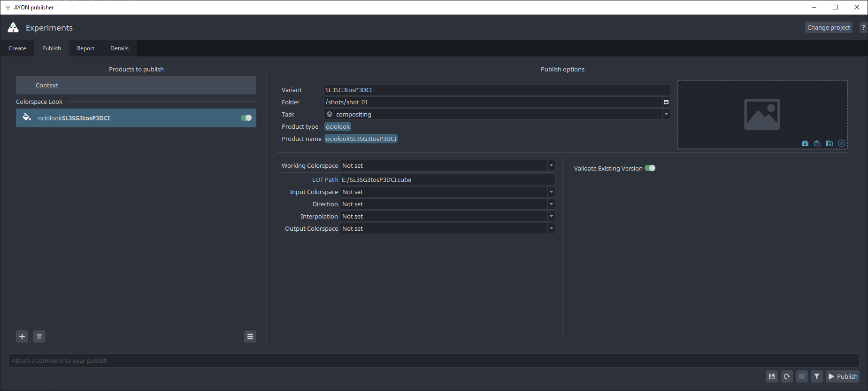Click the reset/refresh arrow icon
The height and width of the screenshot is (391, 868).
(x=787, y=376)
